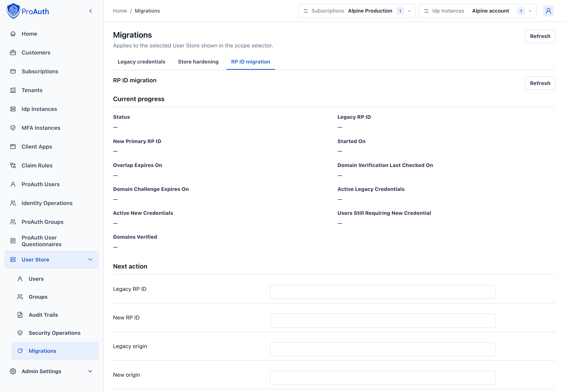
Task: Focus the Legacy origin input field
Action: point(383,349)
